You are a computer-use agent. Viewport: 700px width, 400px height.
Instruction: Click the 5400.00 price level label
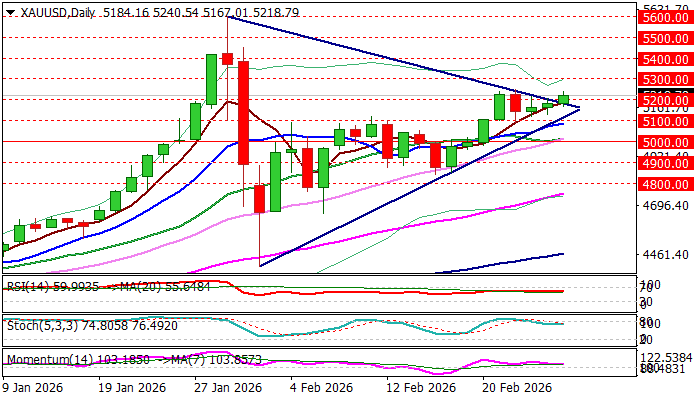coord(666,59)
